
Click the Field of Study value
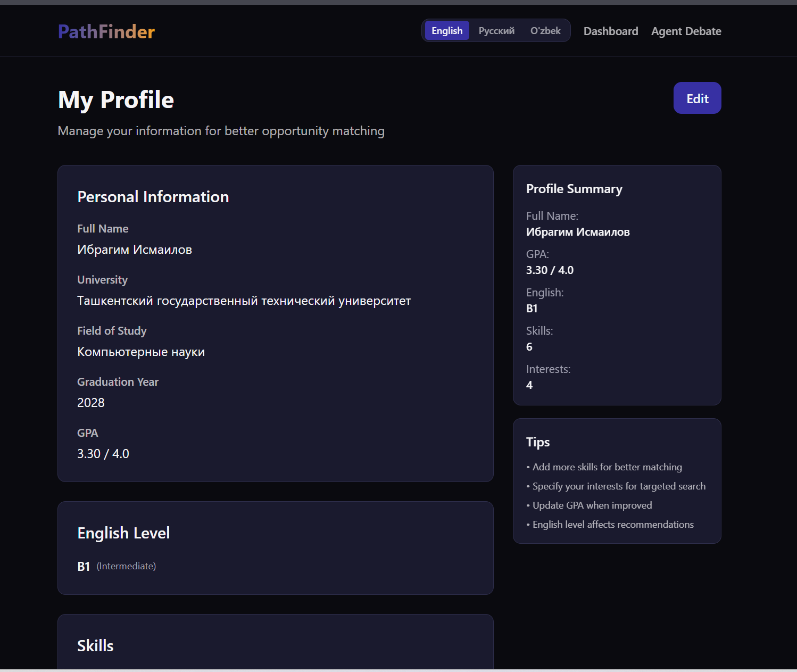point(141,352)
